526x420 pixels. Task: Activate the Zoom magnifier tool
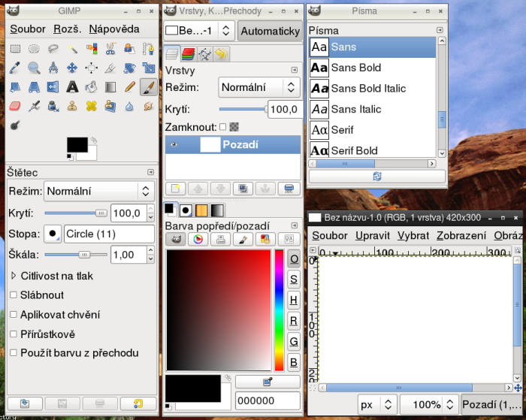point(34,68)
